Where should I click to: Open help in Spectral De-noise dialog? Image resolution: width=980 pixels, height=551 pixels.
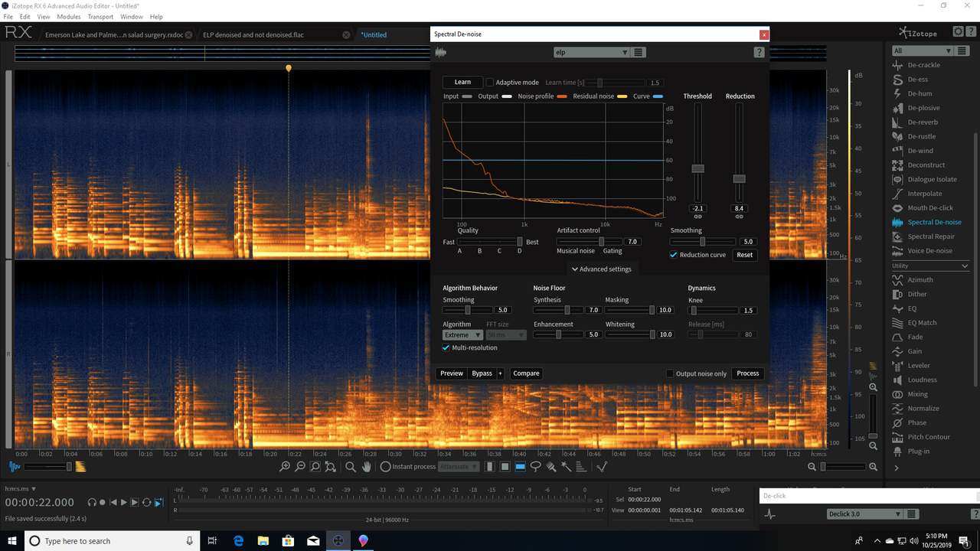(759, 52)
